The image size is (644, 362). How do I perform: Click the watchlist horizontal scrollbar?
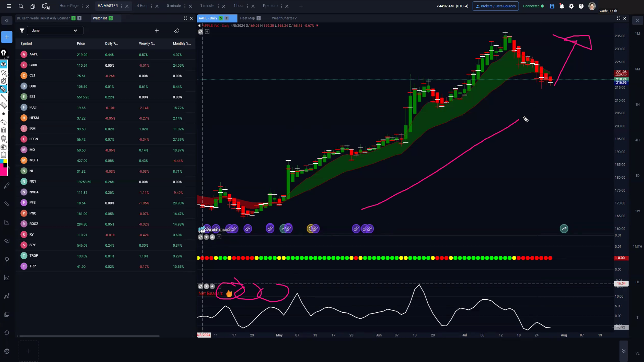tap(89, 336)
